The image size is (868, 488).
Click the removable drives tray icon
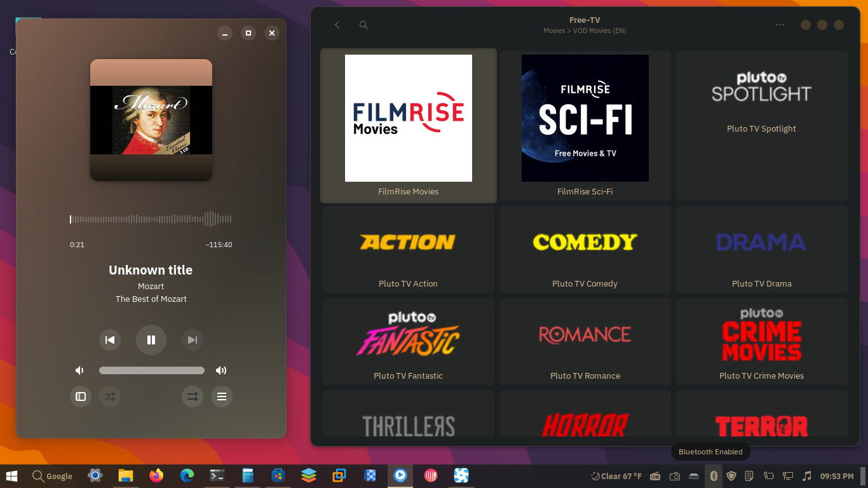tap(694, 476)
